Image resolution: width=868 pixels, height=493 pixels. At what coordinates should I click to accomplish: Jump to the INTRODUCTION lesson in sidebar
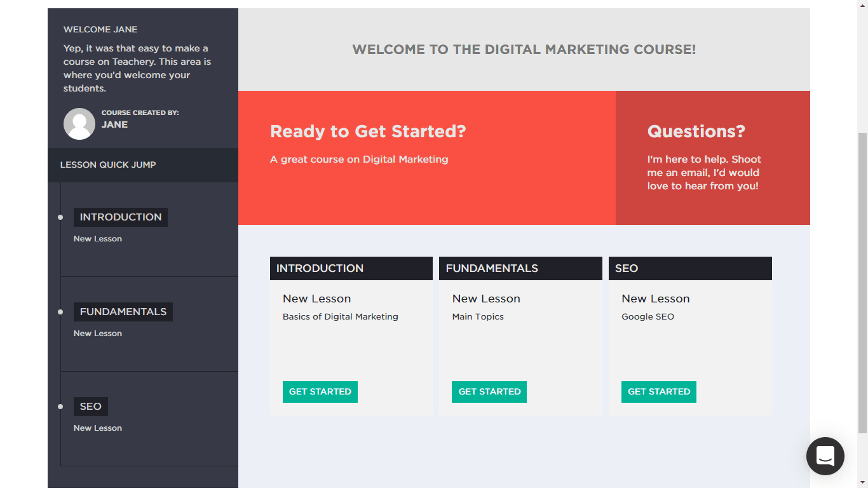[x=121, y=217]
